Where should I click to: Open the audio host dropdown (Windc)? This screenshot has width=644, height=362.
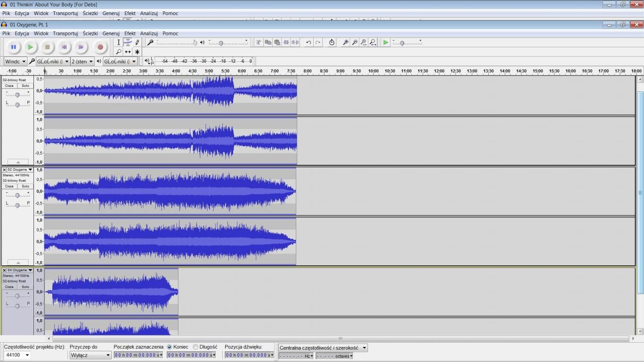point(16,61)
